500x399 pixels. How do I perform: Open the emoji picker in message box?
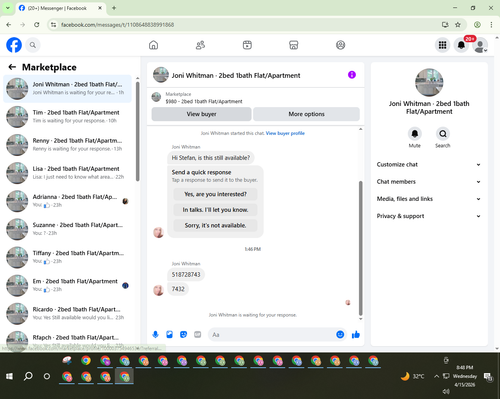coord(340,334)
